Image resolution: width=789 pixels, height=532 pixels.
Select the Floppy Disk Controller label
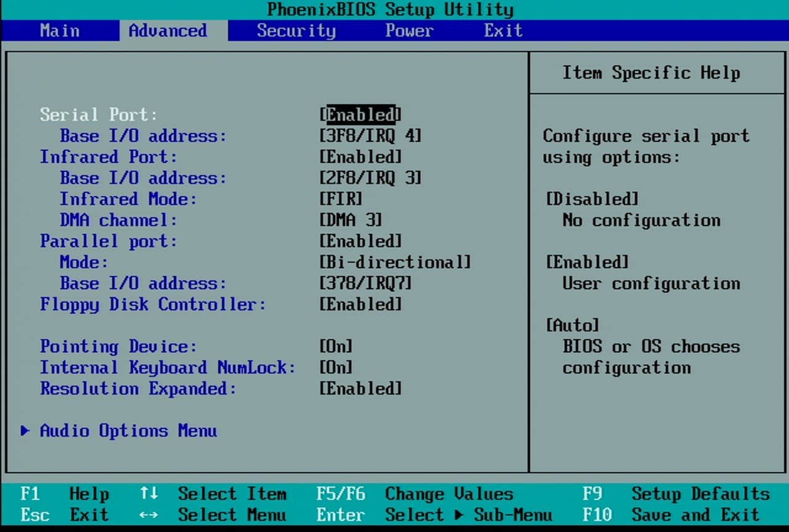153,304
